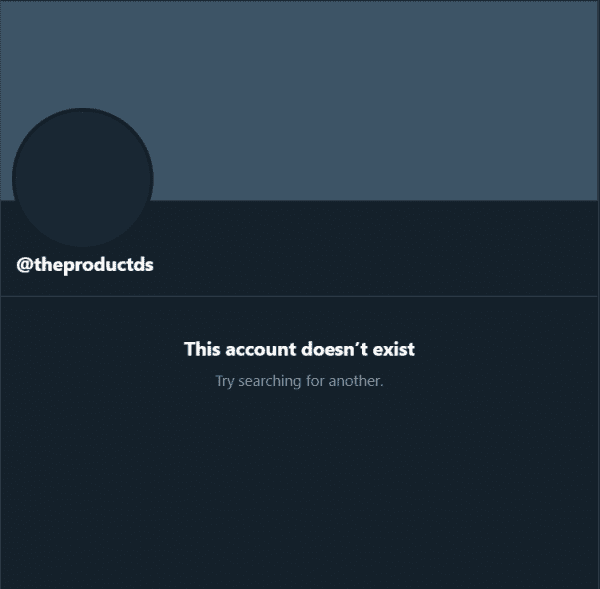
Task: Select the @theproductds handle text
Action: point(85,265)
